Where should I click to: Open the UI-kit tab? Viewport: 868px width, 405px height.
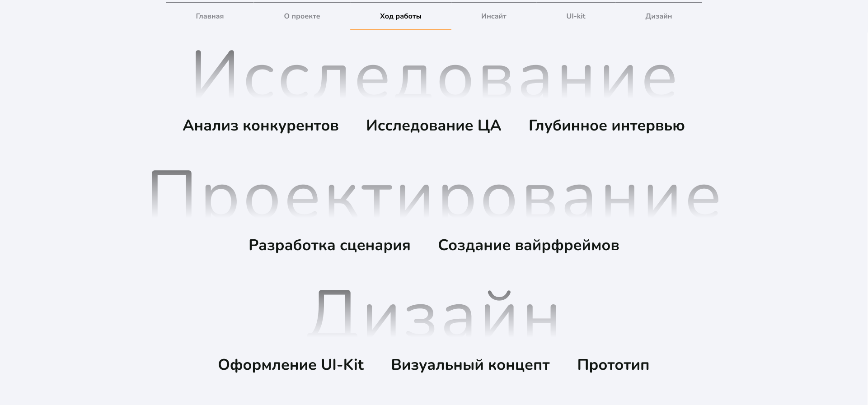click(576, 16)
